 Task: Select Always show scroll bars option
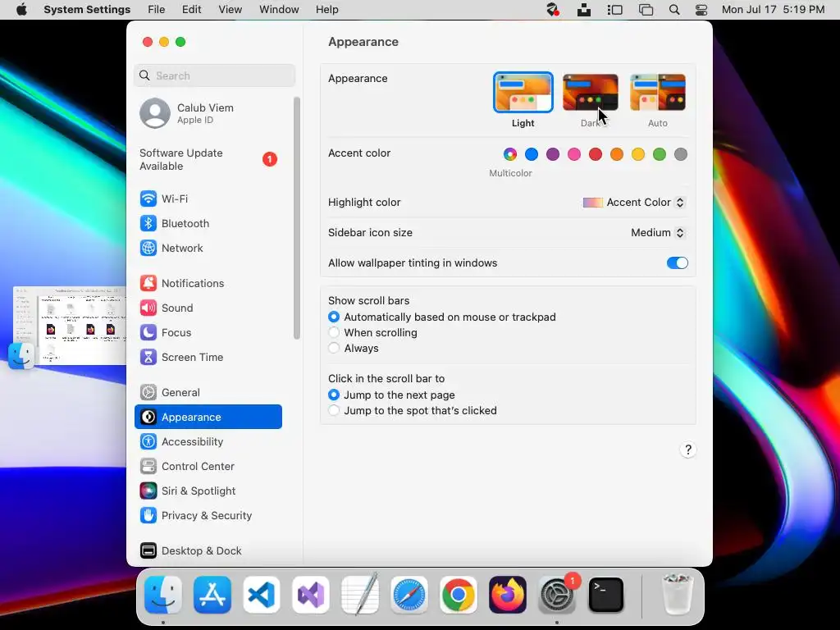[334, 348]
